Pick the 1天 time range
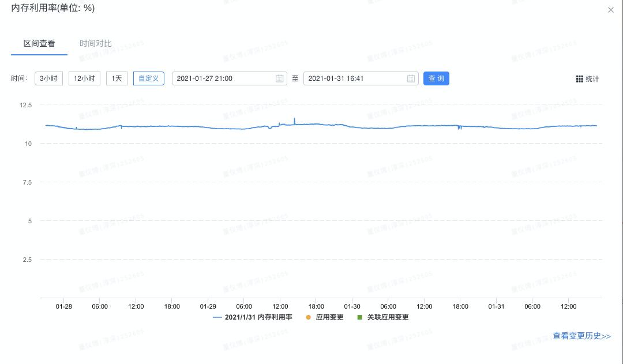The width and height of the screenshot is (623, 364). click(x=117, y=78)
